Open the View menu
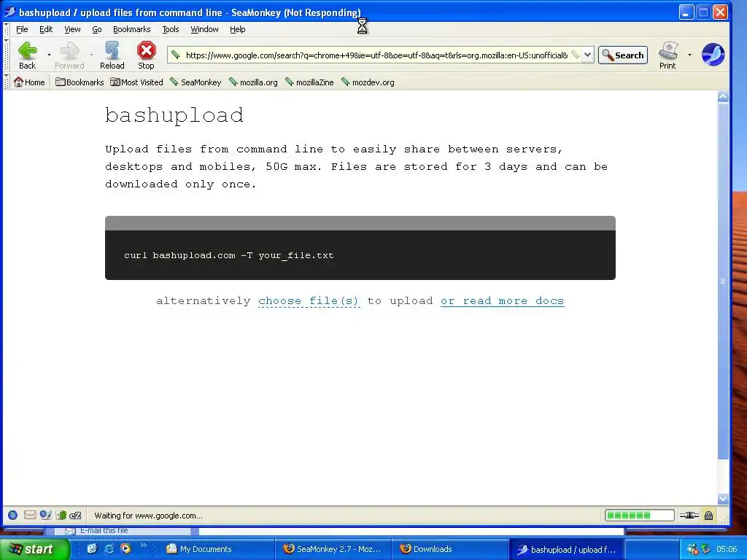This screenshot has width=747, height=560. pos(72,29)
